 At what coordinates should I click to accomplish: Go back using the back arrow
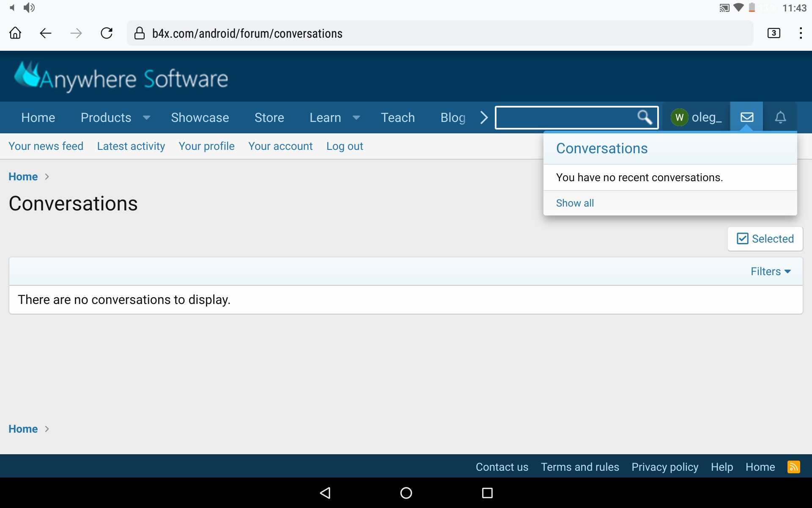pyautogui.click(x=45, y=33)
